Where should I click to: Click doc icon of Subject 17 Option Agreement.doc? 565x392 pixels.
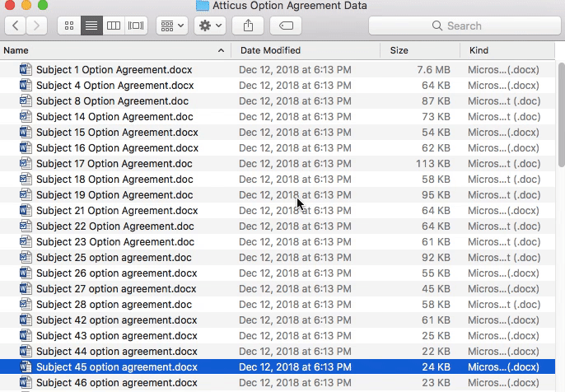26,164
